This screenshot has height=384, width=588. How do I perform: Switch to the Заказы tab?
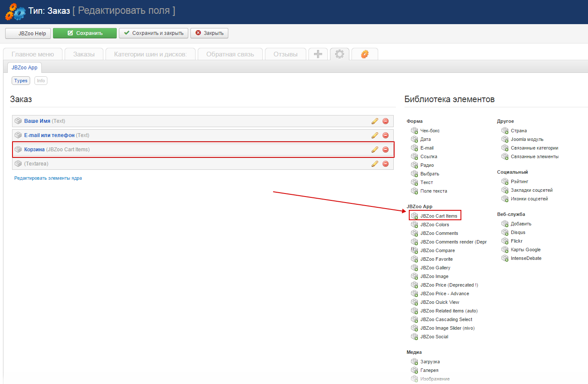(84, 54)
